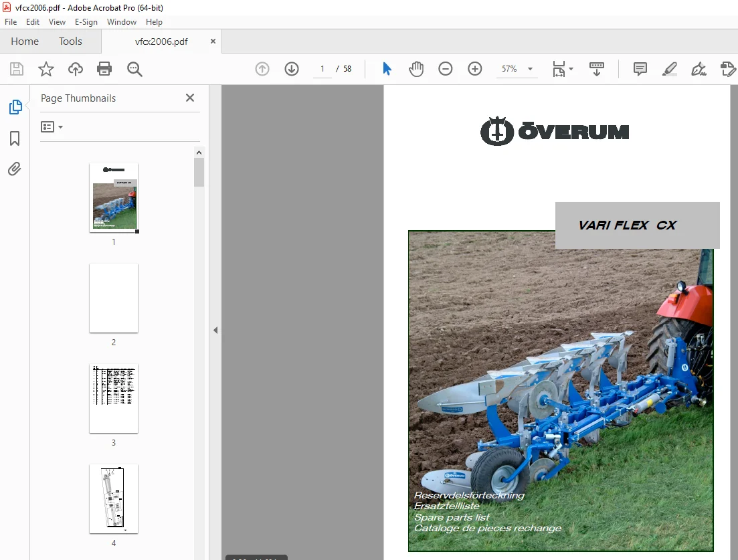The width and height of the screenshot is (738, 560).
Task: Open the E-Sign menu
Action: click(86, 22)
